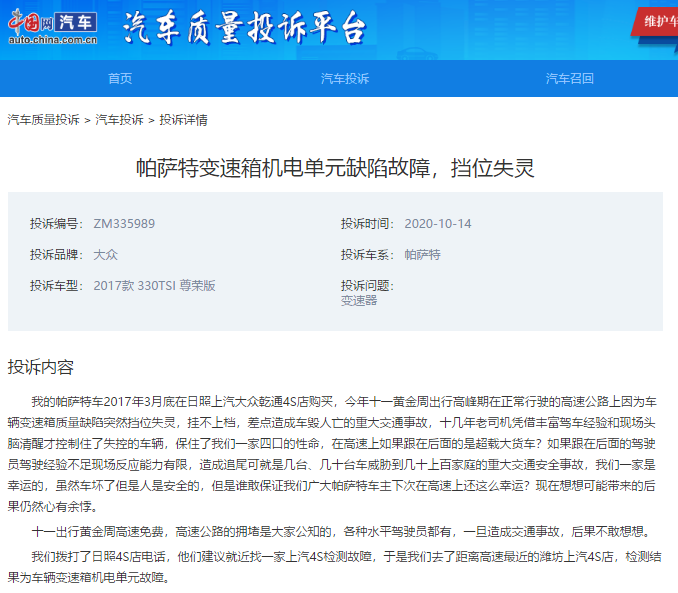
Task: Click the auto.china.com.cn URL text
Action: coord(53,40)
